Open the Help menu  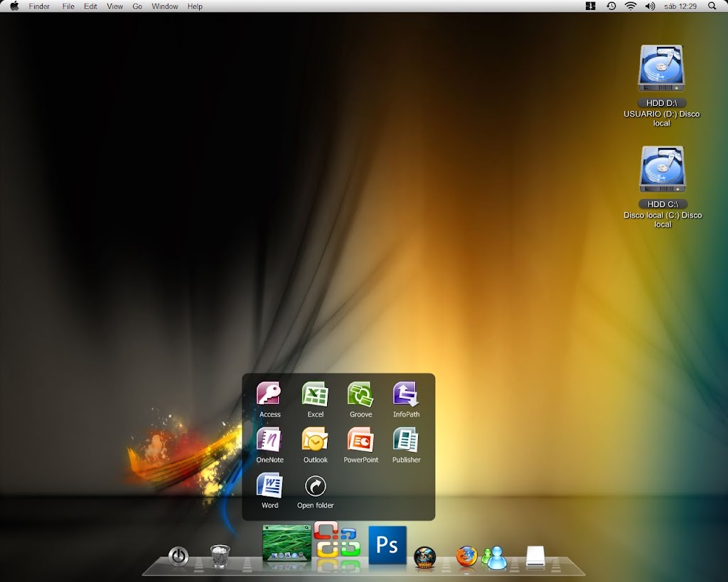tap(195, 6)
